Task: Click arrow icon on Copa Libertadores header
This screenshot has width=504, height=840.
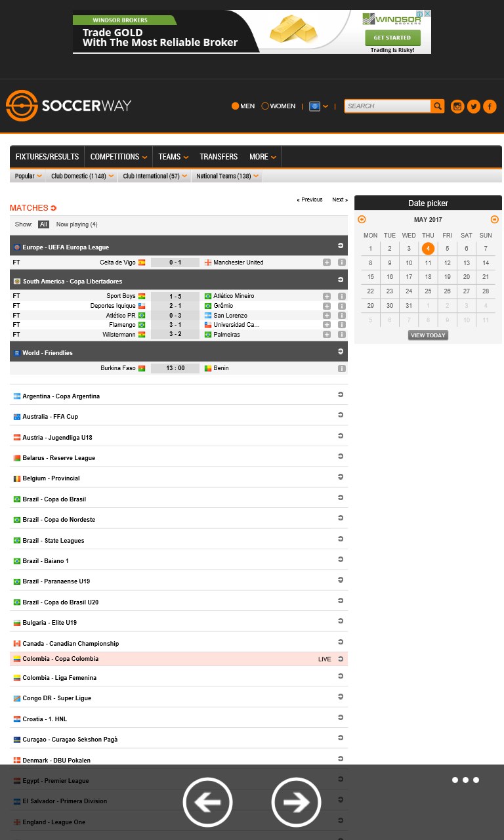Action: 341,280
